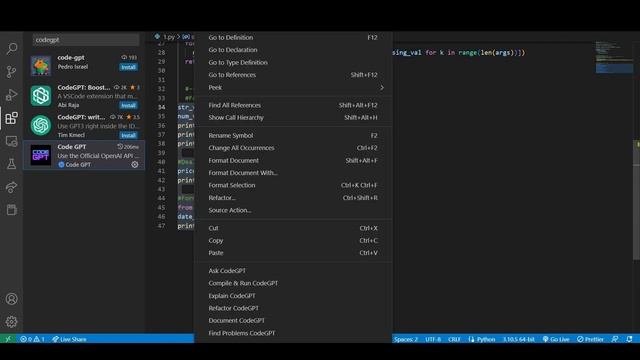
Task: Open the CodeGPT: Boost extension icon
Action: [x=41, y=96]
